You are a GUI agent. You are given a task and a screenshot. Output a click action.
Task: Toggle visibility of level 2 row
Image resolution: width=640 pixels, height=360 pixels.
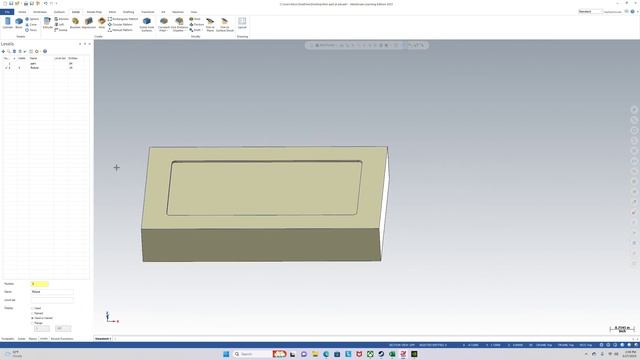click(x=20, y=68)
